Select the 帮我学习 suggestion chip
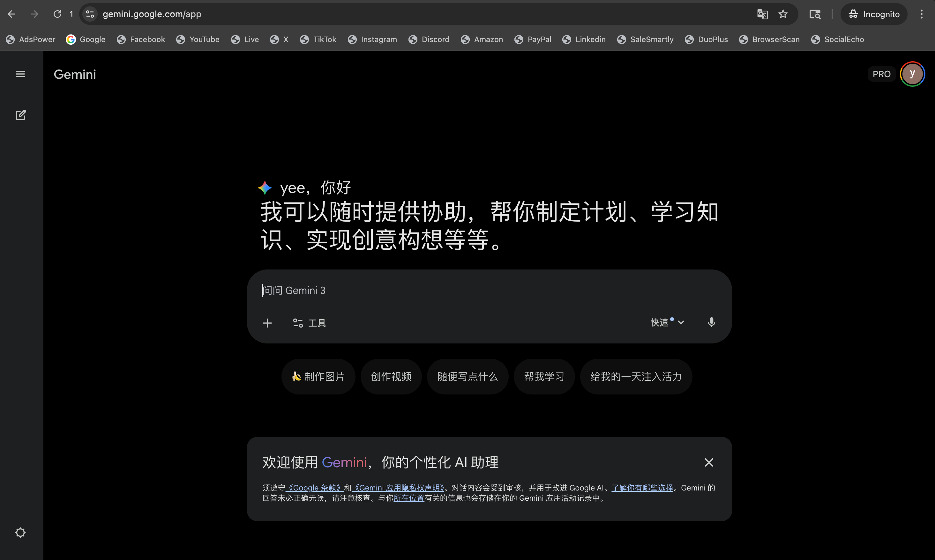The height and width of the screenshot is (560, 935). point(544,376)
